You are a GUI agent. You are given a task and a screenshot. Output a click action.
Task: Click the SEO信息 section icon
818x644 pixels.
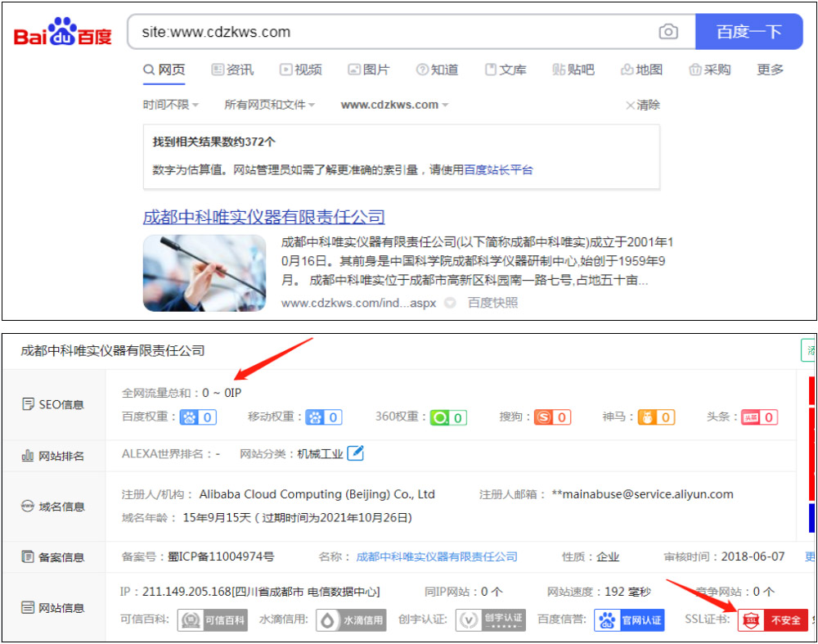pyautogui.click(x=28, y=404)
